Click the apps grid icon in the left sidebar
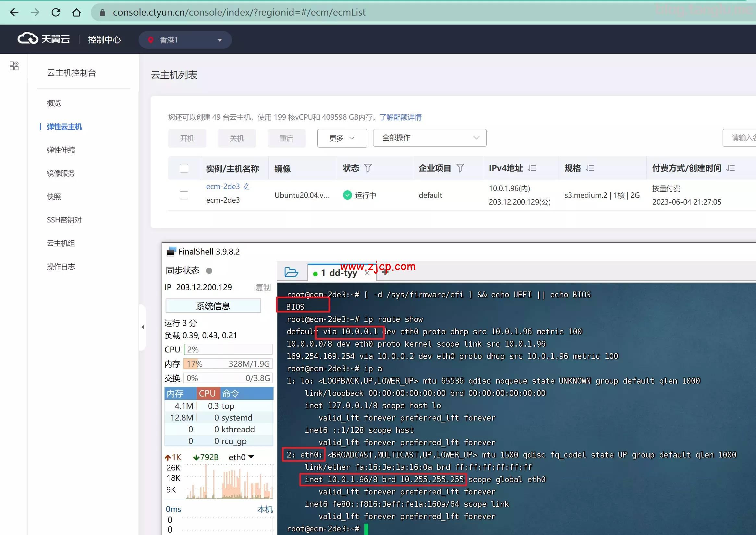 [14, 66]
